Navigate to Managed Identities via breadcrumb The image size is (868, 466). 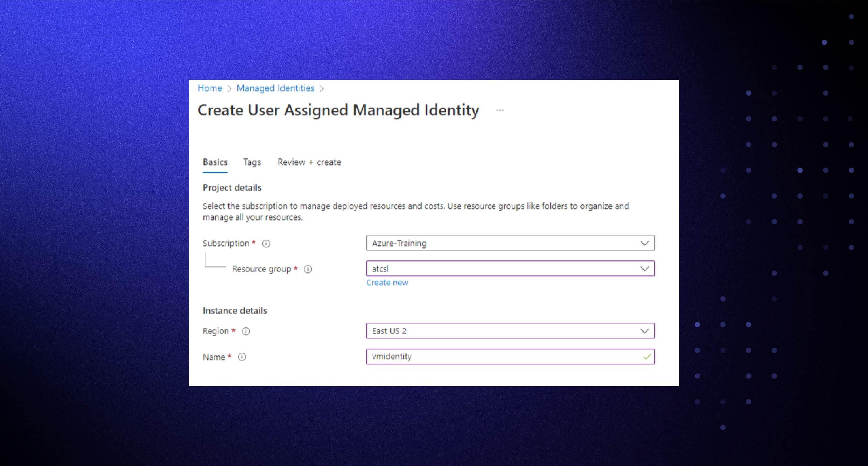275,88
